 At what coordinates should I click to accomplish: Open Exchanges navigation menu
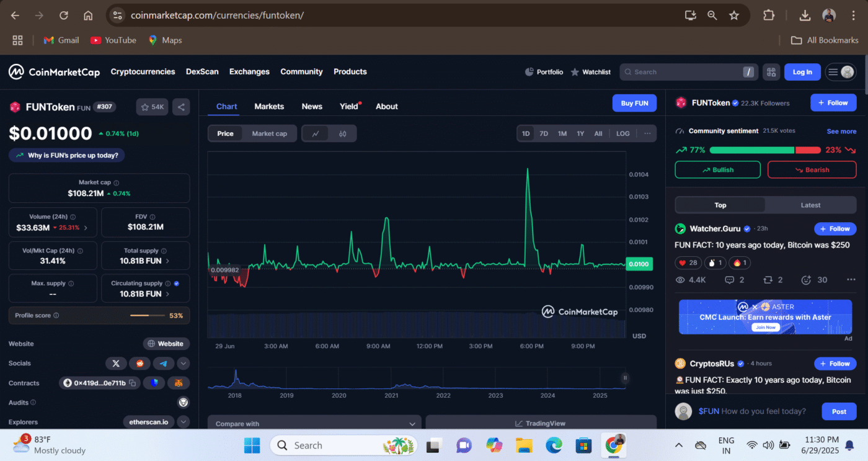tap(249, 72)
